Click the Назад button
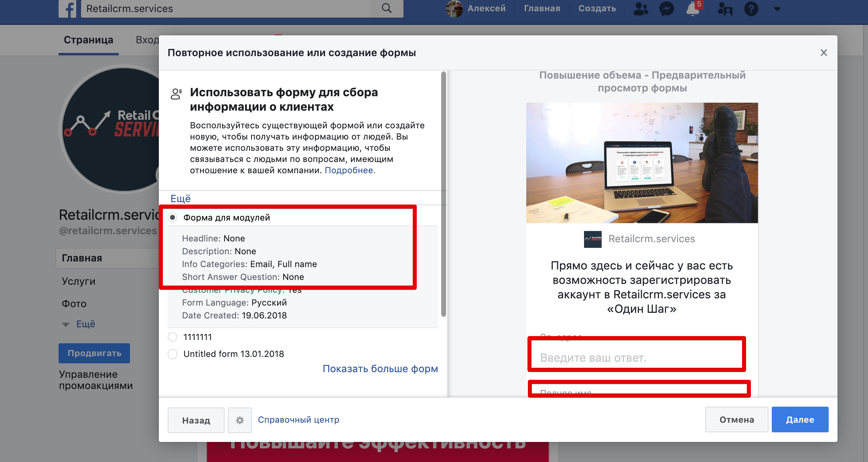The image size is (868, 462). (196, 420)
